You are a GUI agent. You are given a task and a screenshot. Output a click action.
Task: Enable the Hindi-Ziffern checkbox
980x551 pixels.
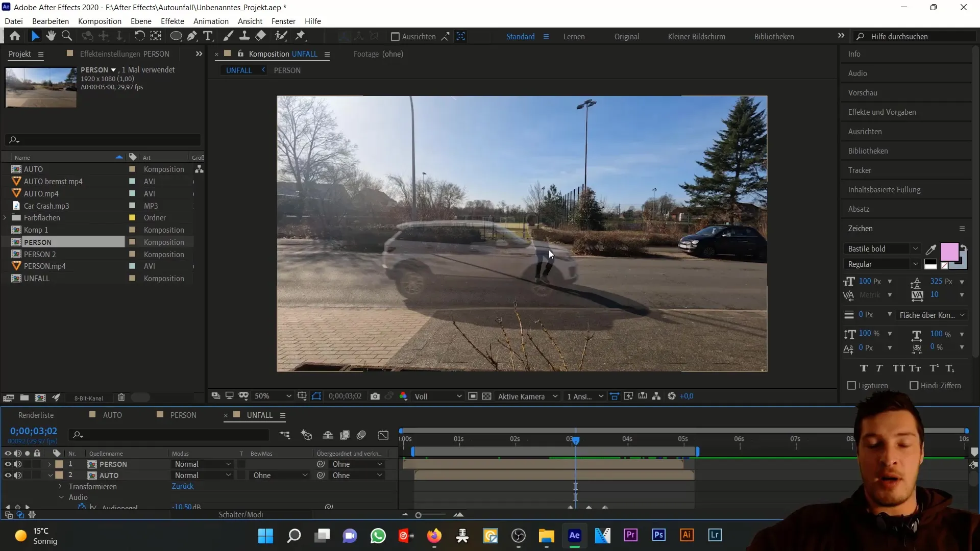coord(914,386)
